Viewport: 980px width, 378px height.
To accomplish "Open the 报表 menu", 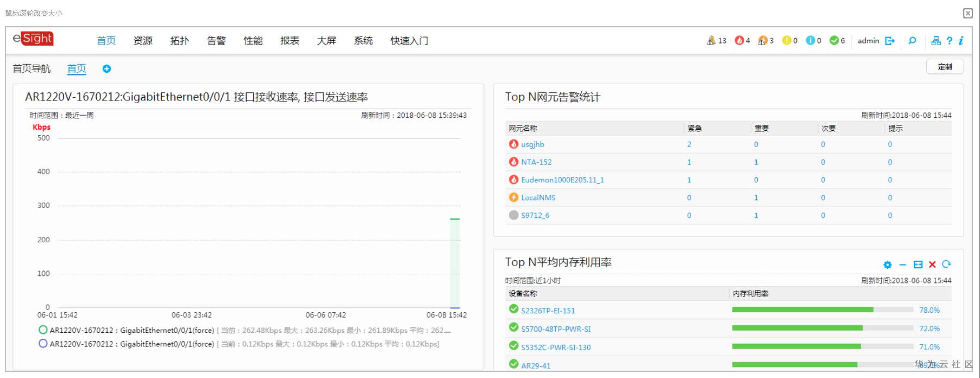I will tap(290, 41).
